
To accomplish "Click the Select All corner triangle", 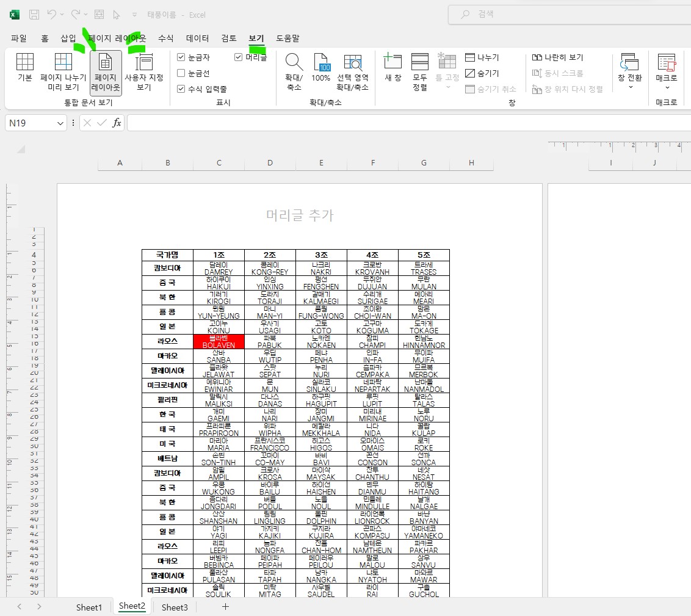I will click(21, 150).
